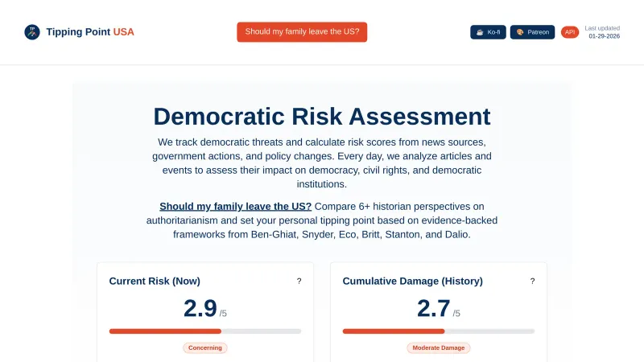Click the "Democratic Risk Assessment" heading

(322, 117)
